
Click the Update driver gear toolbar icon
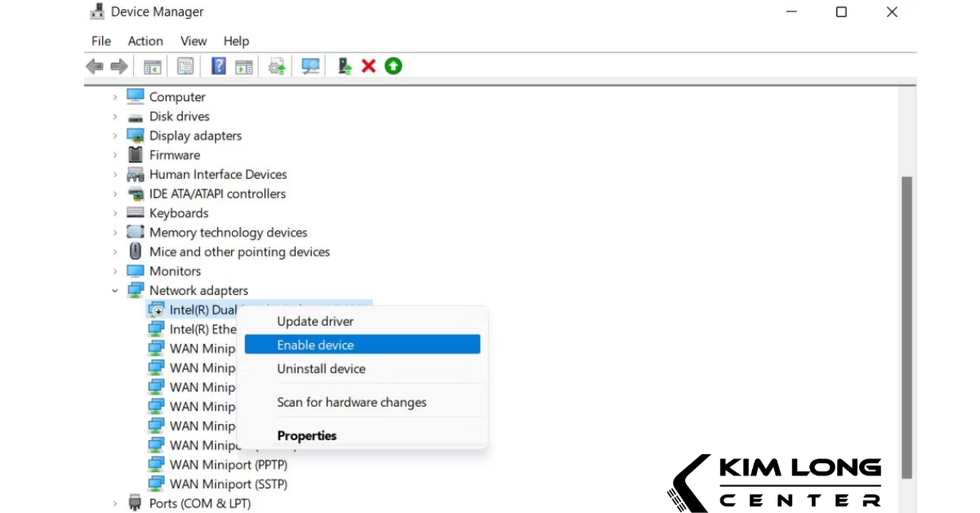278,66
